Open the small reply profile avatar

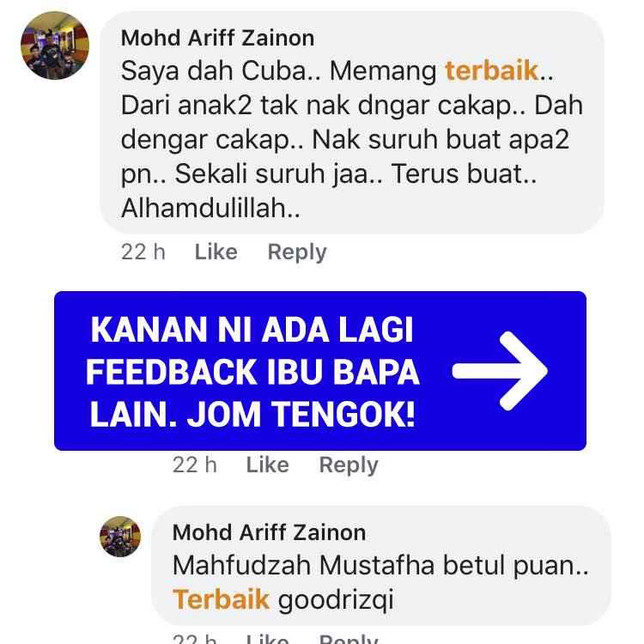(x=120, y=537)
